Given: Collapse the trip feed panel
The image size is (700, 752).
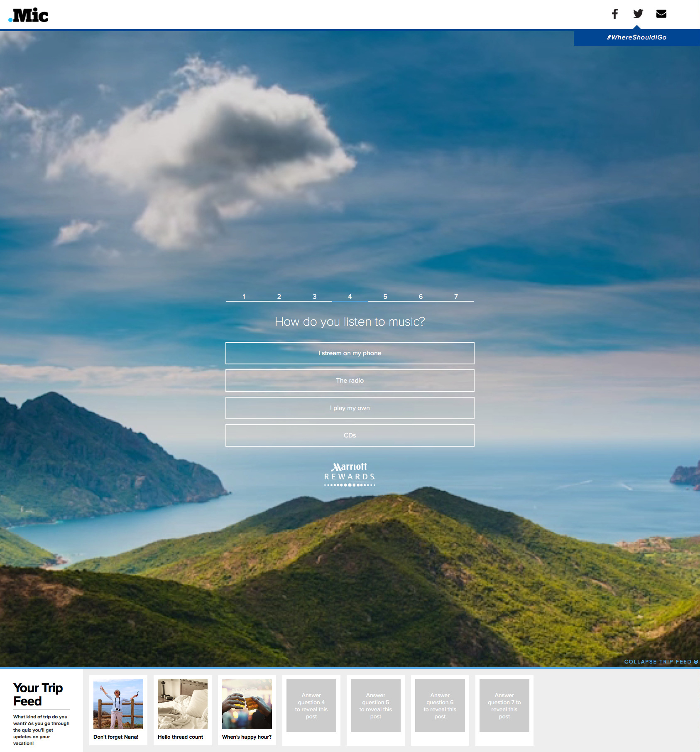Looking at the screenshot, I should click(x=661, y=662).
